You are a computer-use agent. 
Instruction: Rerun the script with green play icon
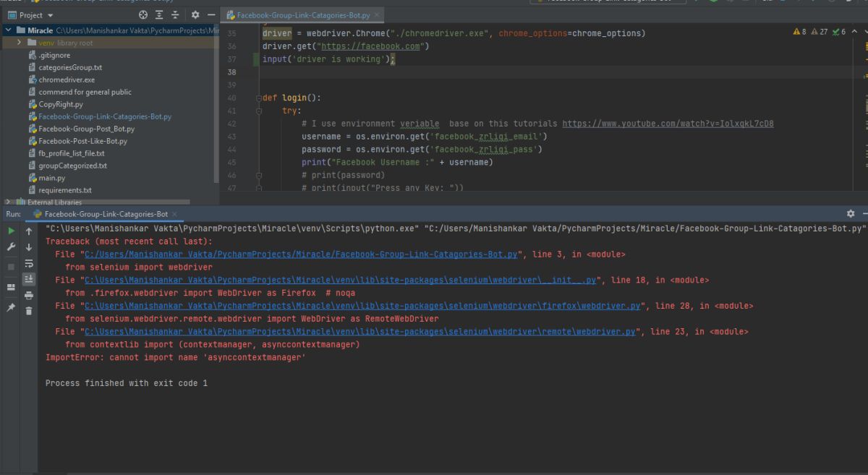11,231
